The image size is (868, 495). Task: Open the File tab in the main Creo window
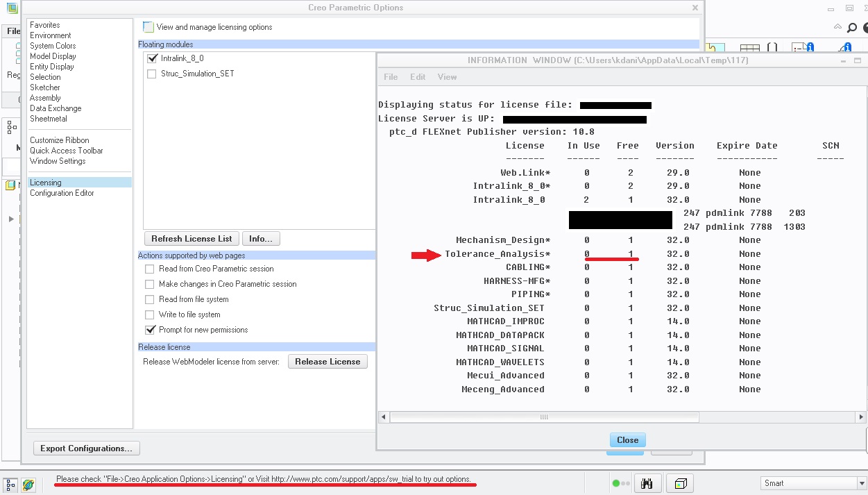(13, 31)
